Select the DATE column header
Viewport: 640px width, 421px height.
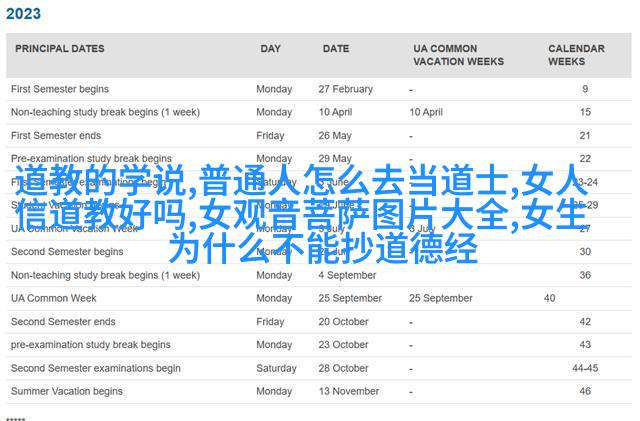[x=336, y=49]
